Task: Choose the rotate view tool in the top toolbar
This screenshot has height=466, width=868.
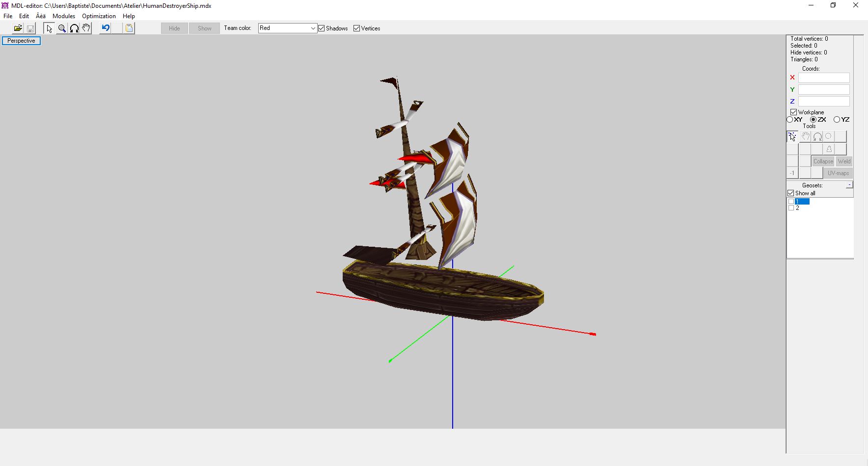Action: 74,28
